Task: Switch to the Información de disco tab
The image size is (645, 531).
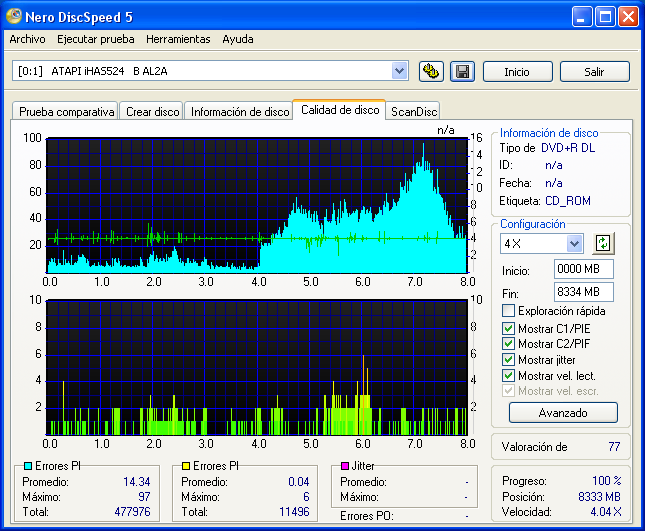Action: (240, 112)
